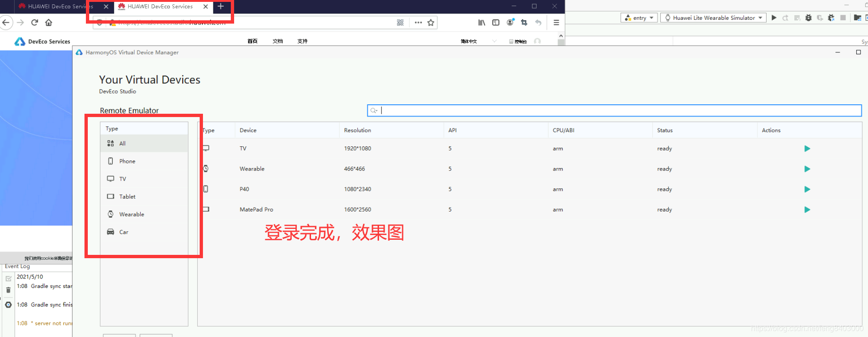Open a new browser tab
The image size is (868, 337).
pos(220,6)
